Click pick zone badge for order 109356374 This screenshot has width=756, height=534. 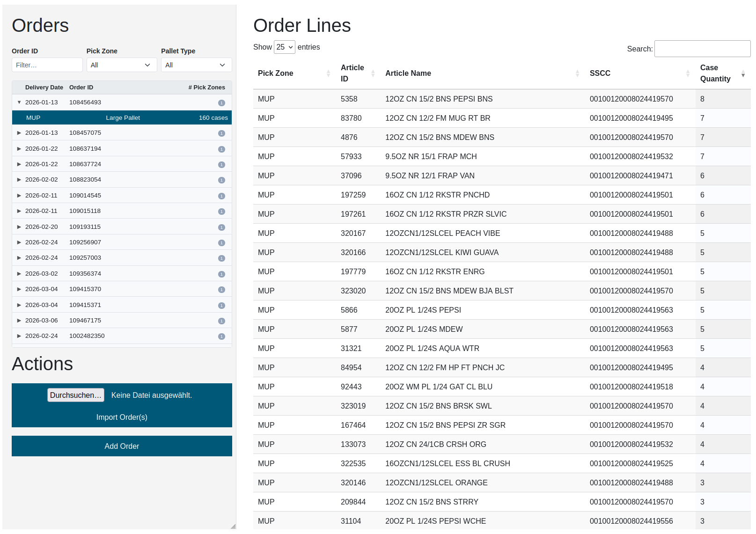click(x=221, y=274)
